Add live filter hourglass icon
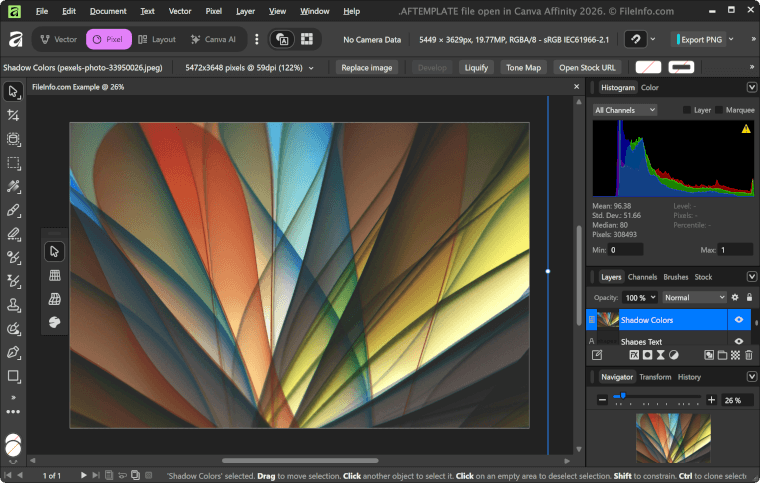 [x=661, y=355]
